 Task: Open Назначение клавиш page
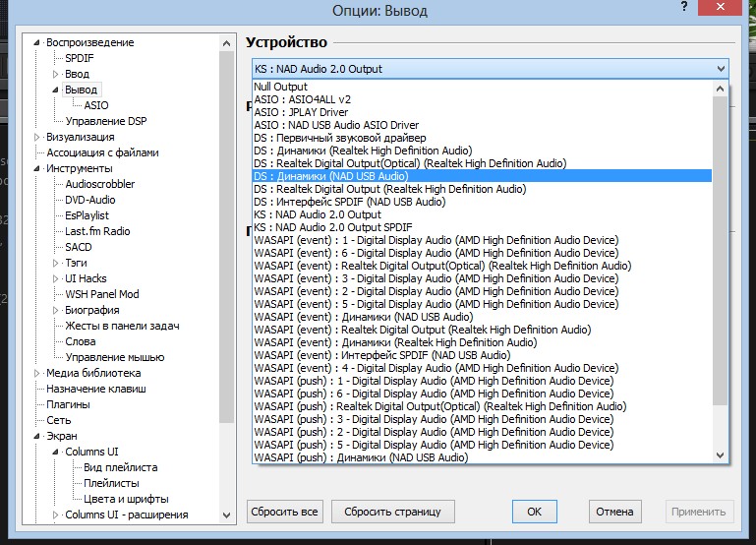pos(96,389)
